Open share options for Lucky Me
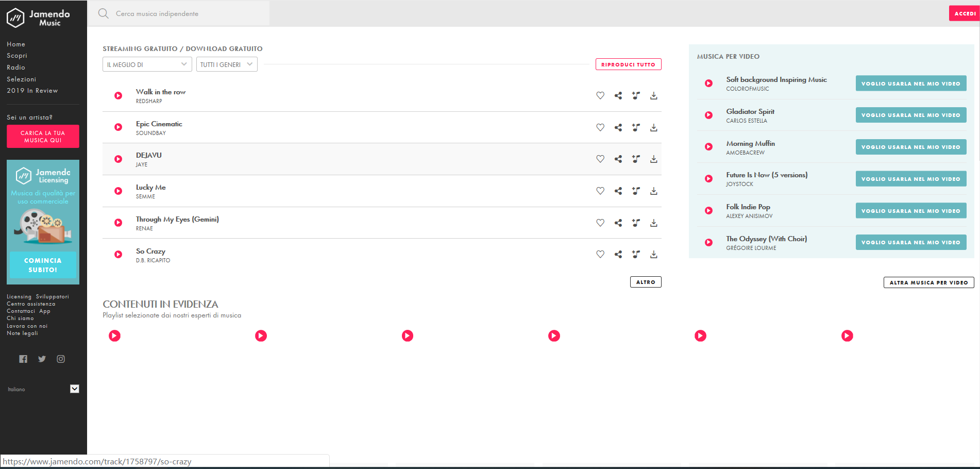This screenshot has width=980, height=469. 618,191
